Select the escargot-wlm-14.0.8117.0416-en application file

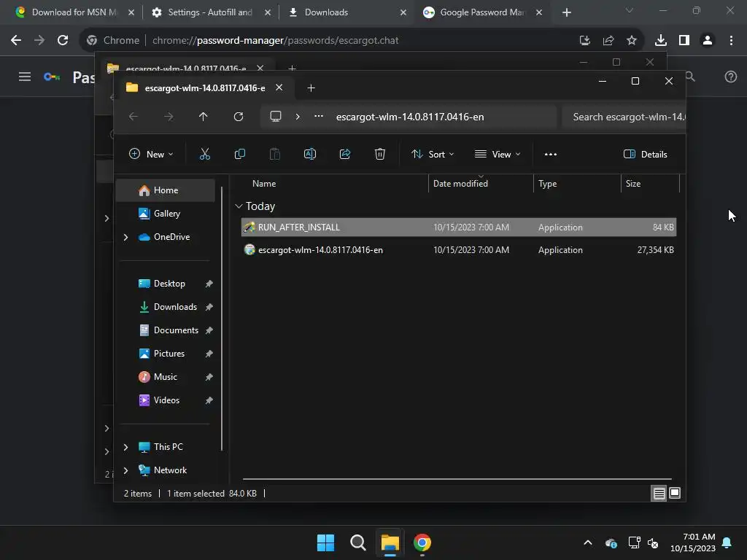[x=458, y=249]
